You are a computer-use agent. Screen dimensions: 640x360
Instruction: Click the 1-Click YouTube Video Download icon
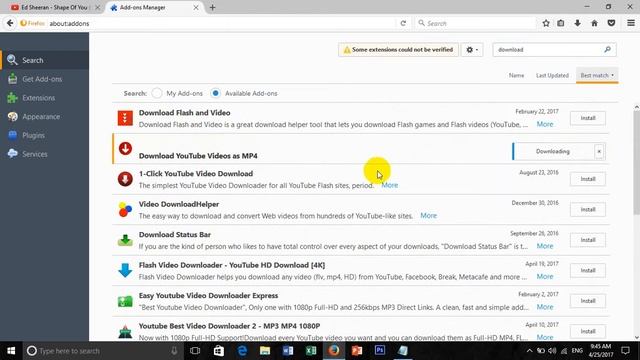(x=125, y=179)
